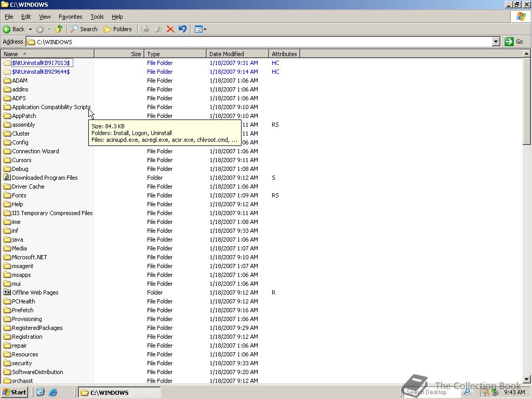Click the Undo toolbar icon
The height and width of the screenshot is (399, 532).
(x=182, y=29)
